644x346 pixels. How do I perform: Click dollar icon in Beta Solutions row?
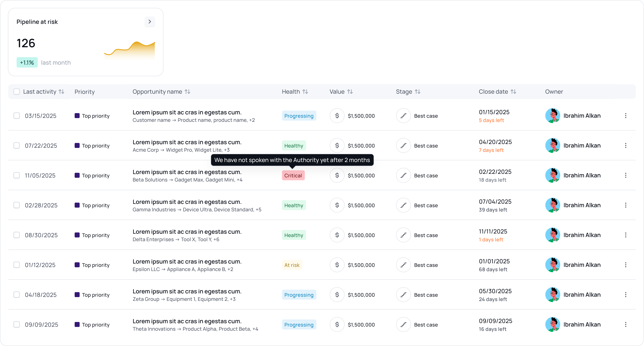coord(337,175)
